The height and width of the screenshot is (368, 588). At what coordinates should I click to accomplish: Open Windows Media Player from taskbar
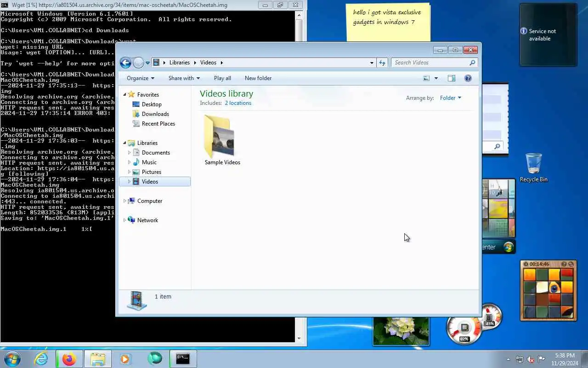point(125,359)
